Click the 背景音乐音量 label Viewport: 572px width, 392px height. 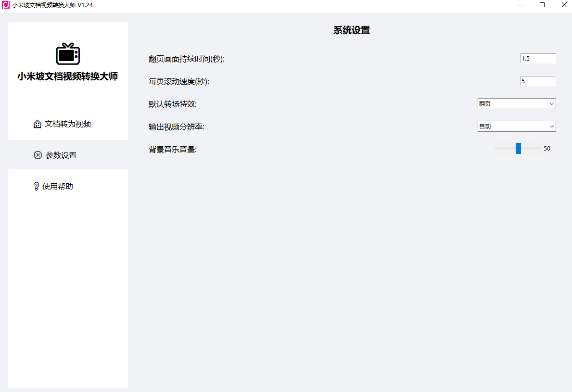click(x=173, y=149)
